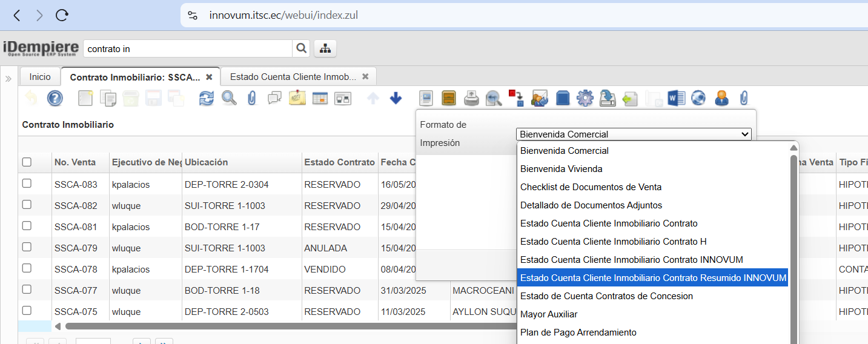Check the checkbox for row SSCA-083
Image resolution: width=868 pixels, height=344 pixels.
point(27,184)
